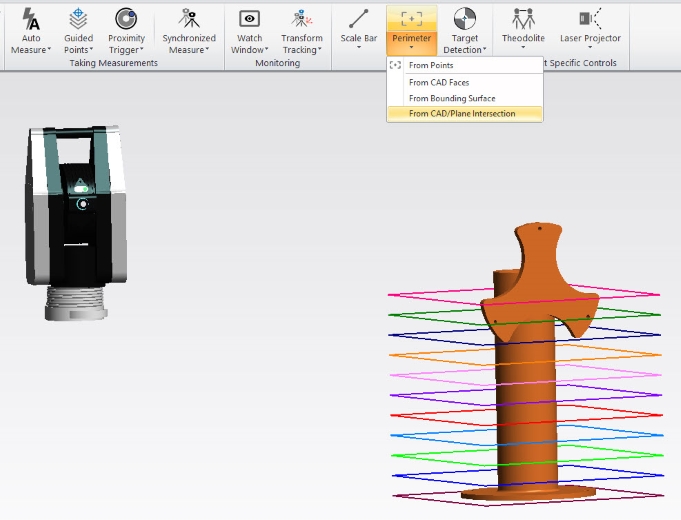Choose From CAD Faces menu entry

coord(439,82)
